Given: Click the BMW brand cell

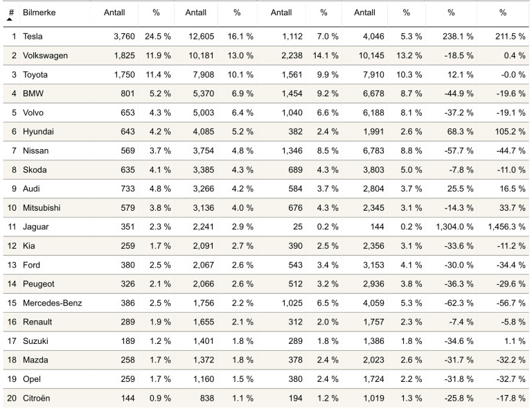Looking at the screenshot, I should (x=33, y=94).
